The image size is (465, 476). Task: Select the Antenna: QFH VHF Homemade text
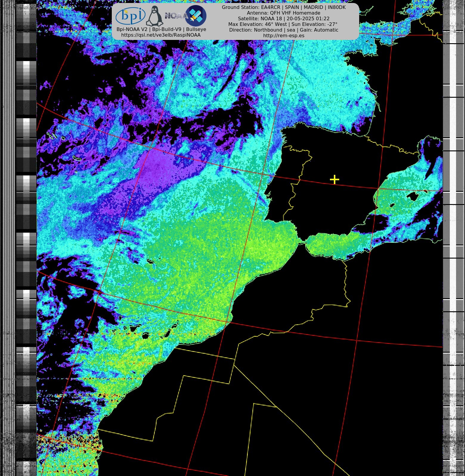(x=284, y=13)
